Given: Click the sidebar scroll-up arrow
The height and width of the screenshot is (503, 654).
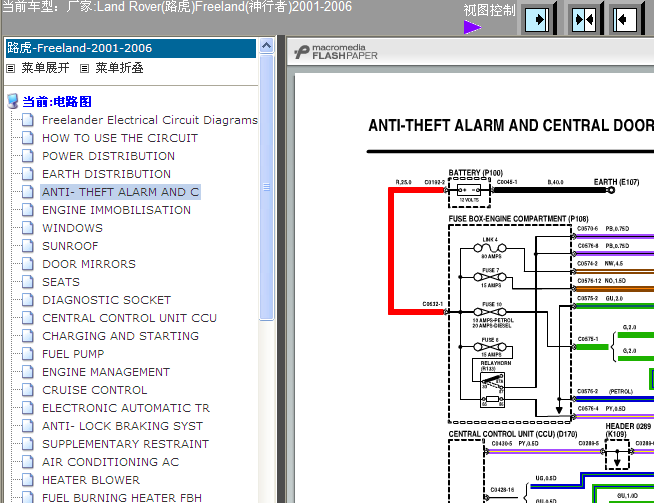Looking at the screenshot, I should tap(267, 45).
